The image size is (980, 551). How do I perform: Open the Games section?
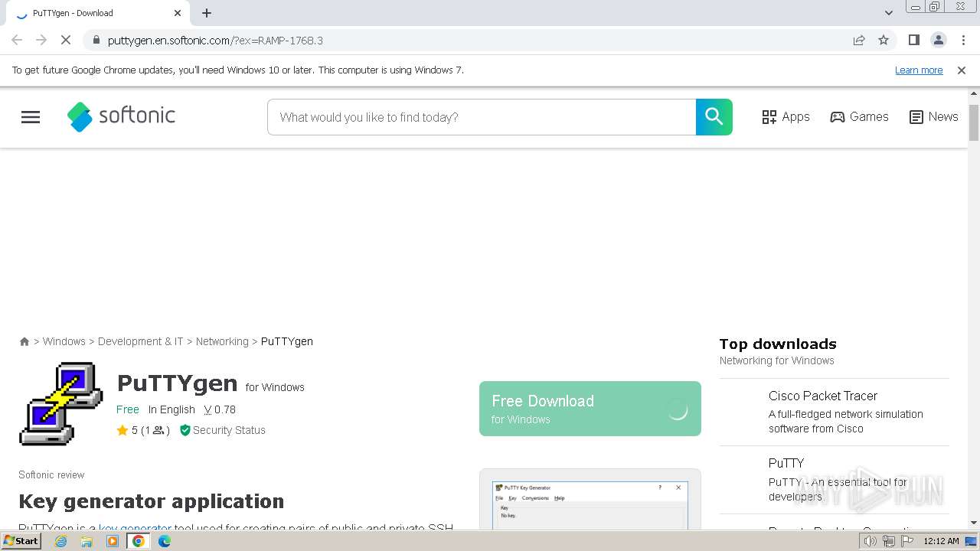(859, 117)
